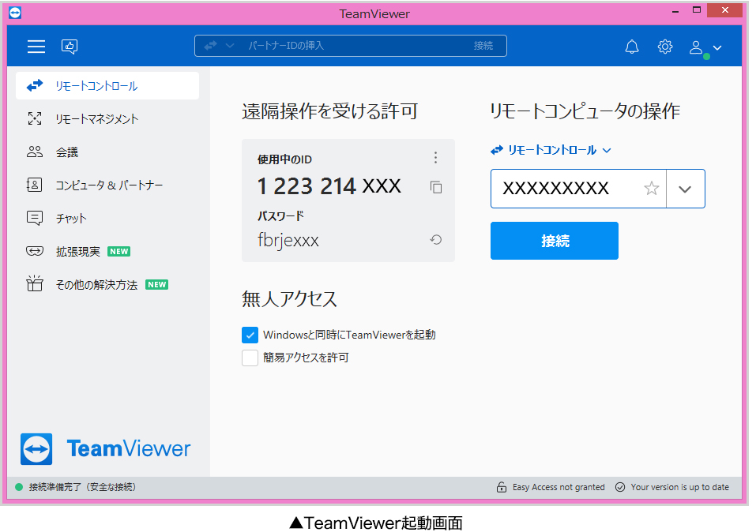Open partner ID history dropdown arrow
The height and width of the screenshot is (532, 756).
point(685,189)
